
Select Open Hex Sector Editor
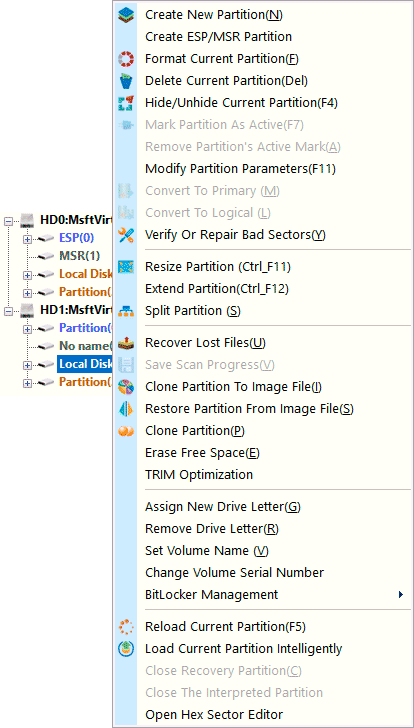(x=275, y=715)
